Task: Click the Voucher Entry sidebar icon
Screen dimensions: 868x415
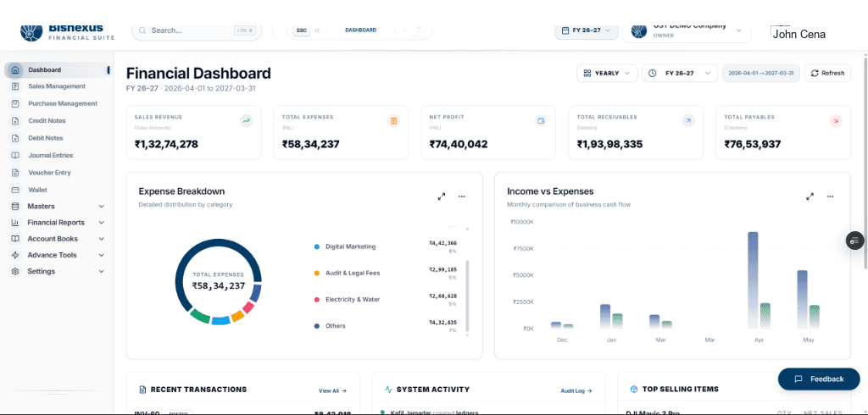Action: tap(15, 173)
